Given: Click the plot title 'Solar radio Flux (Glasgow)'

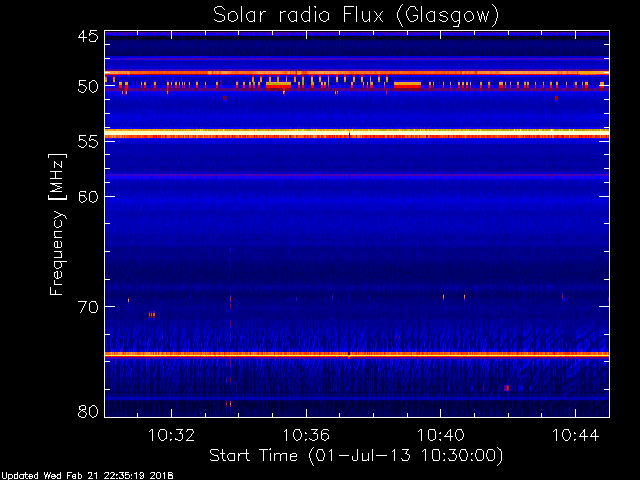Looking at the screenshot, I should pyautogui.click(x=356, y=16).
